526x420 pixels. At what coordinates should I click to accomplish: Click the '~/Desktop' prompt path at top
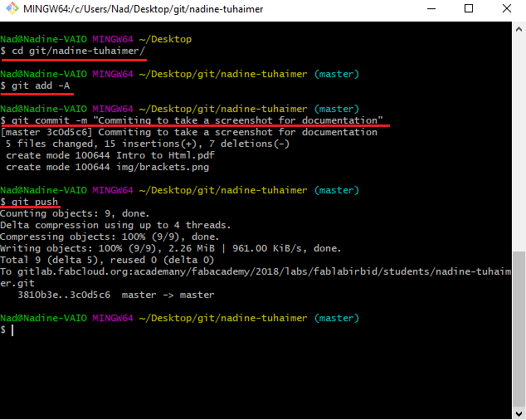click(165, 39)
